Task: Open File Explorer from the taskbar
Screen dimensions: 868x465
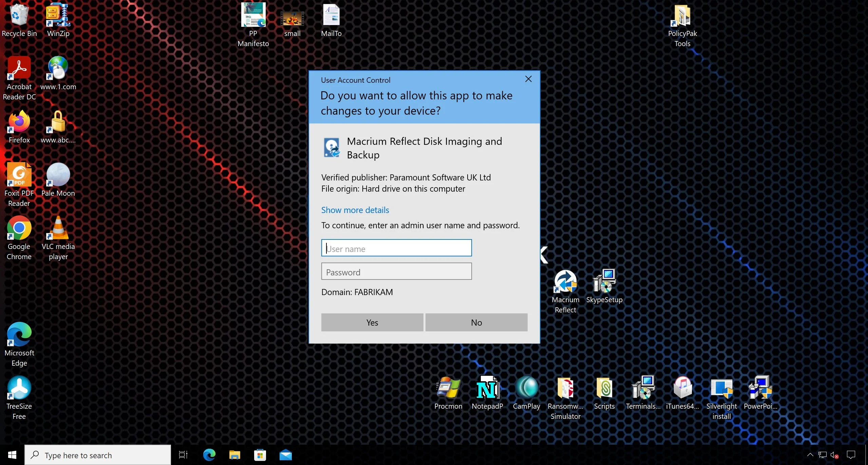Action: (234, 455)
